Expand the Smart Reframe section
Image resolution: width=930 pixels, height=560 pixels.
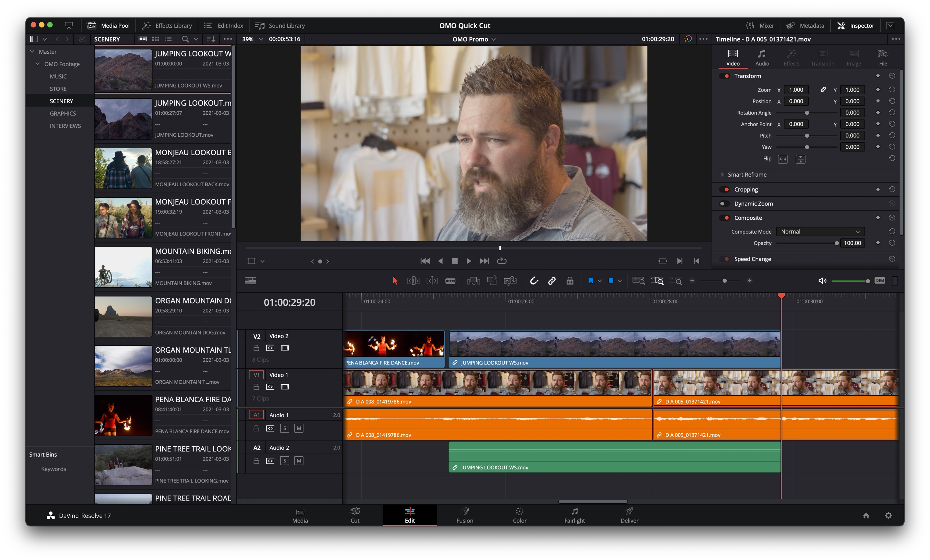tap(722, 175)
